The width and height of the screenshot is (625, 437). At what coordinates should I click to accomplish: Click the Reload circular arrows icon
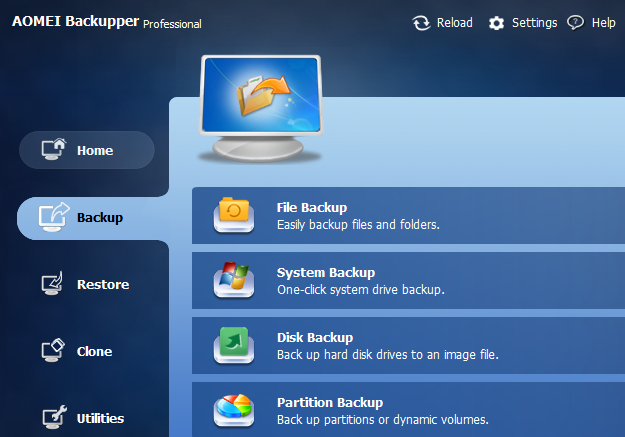pos(421,23)
